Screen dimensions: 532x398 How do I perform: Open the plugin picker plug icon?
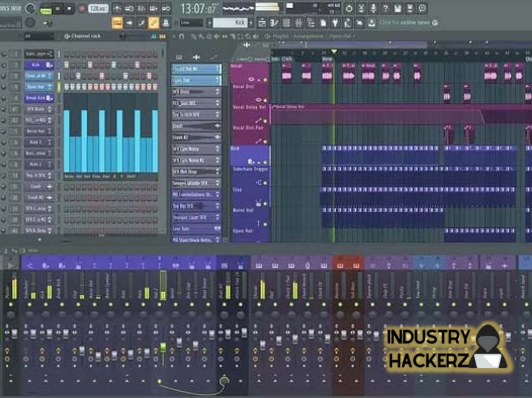[335, 23]
